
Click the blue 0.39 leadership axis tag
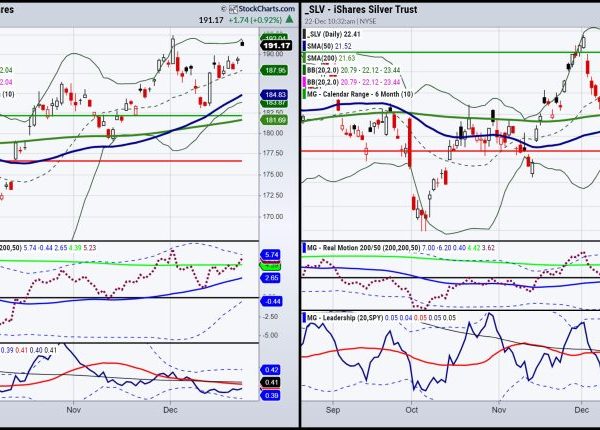(271, 395)
